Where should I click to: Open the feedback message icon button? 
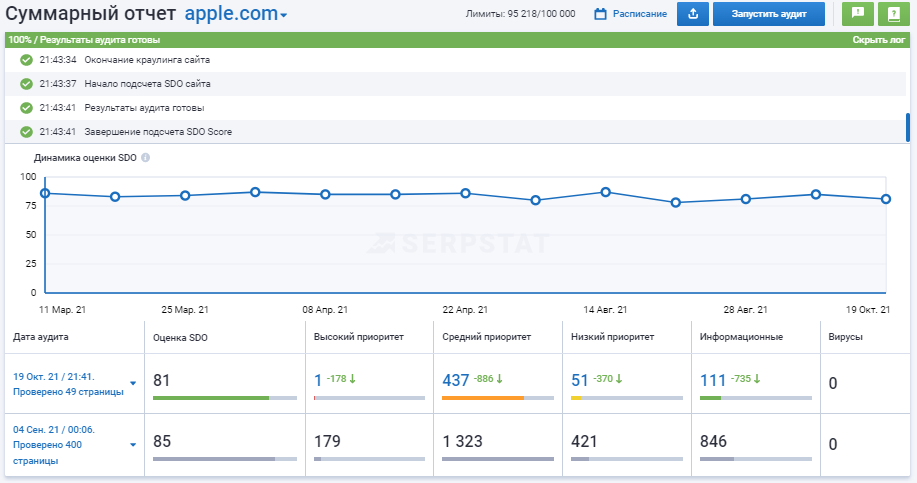(857, 14)
